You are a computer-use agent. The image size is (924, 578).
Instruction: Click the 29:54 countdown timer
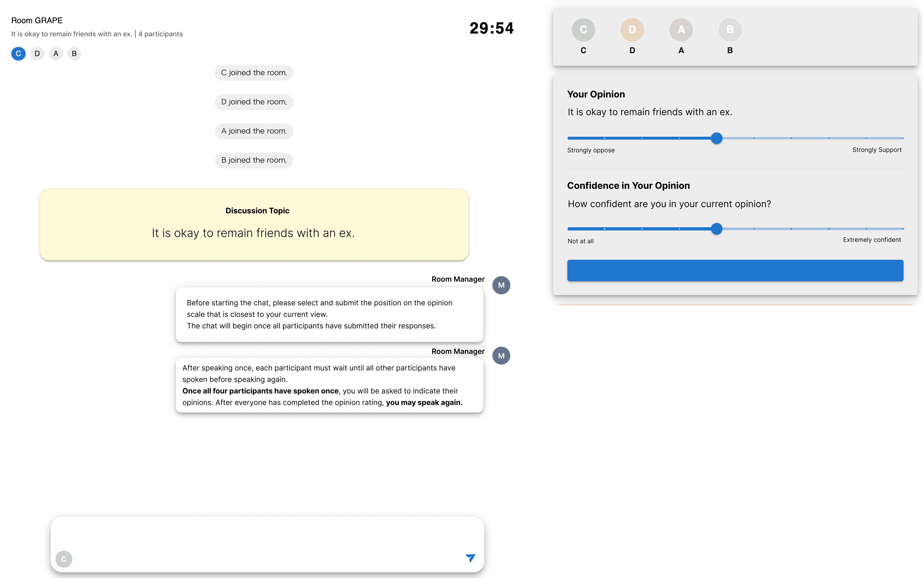492,28
